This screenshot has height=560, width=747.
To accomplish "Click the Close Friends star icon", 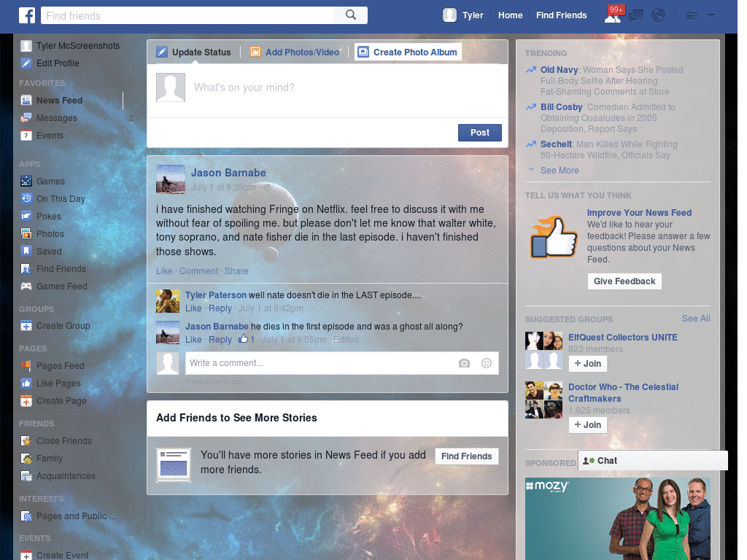I will pyautogui.click(x=26, y=441).
